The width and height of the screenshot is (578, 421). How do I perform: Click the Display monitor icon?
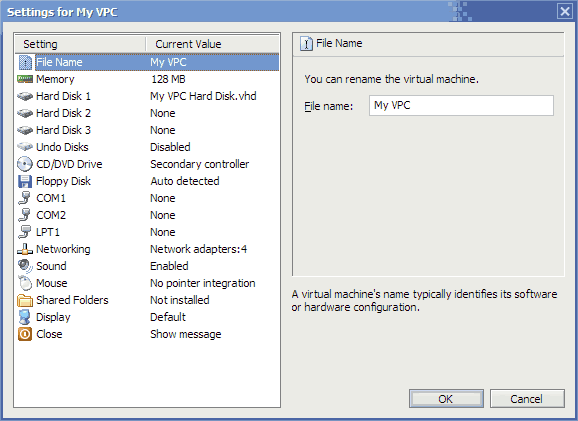point(25,317)
